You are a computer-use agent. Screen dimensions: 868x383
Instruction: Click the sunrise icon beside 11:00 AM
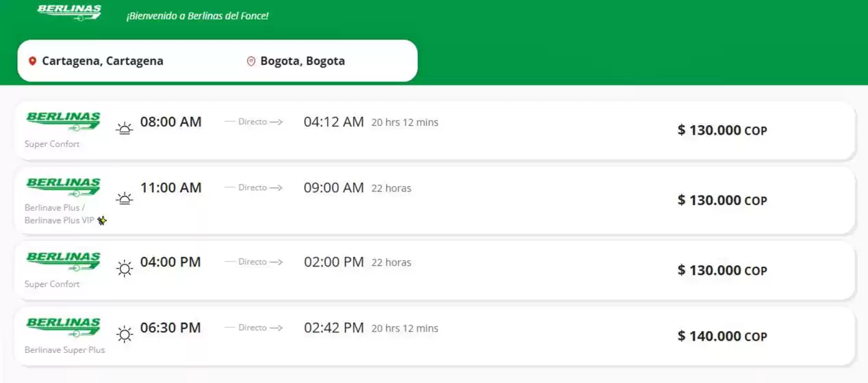(x=124, y=198)
